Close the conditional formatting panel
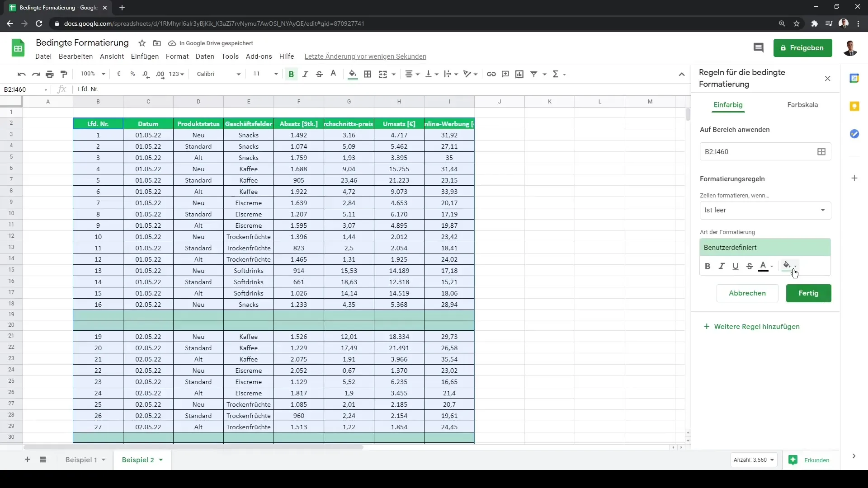Image resolution: width=868 pixels, height=488 pixels. pyautogui.click(x=827, y=79)
